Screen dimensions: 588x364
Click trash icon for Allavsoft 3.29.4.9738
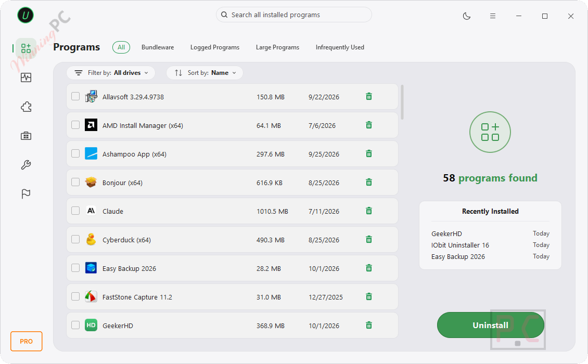coord(369,97)
